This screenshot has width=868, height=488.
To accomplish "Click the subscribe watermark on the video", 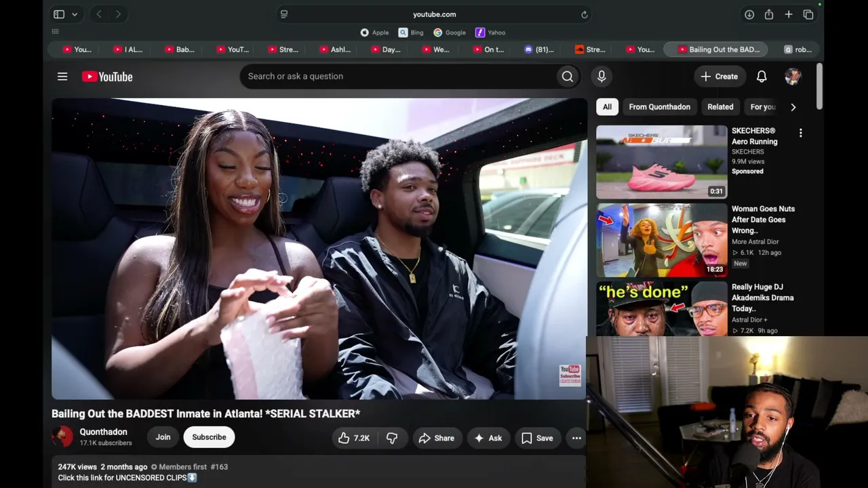I will [570, 375].
